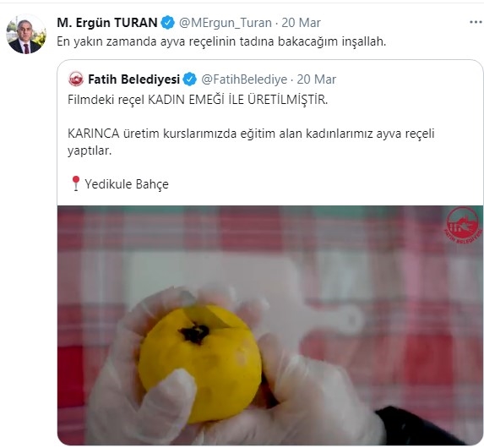Click the M. Ergün TURAN display name
Screen dimensions: 484x448
click(107, 23)
